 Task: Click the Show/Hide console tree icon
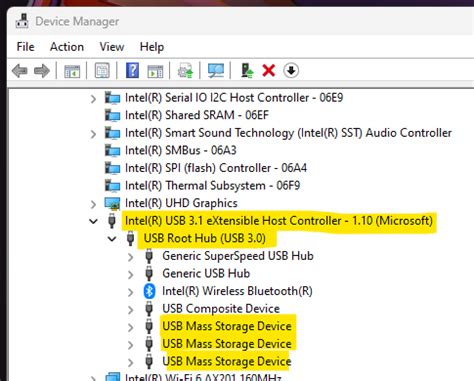click(x=72, y=71)
